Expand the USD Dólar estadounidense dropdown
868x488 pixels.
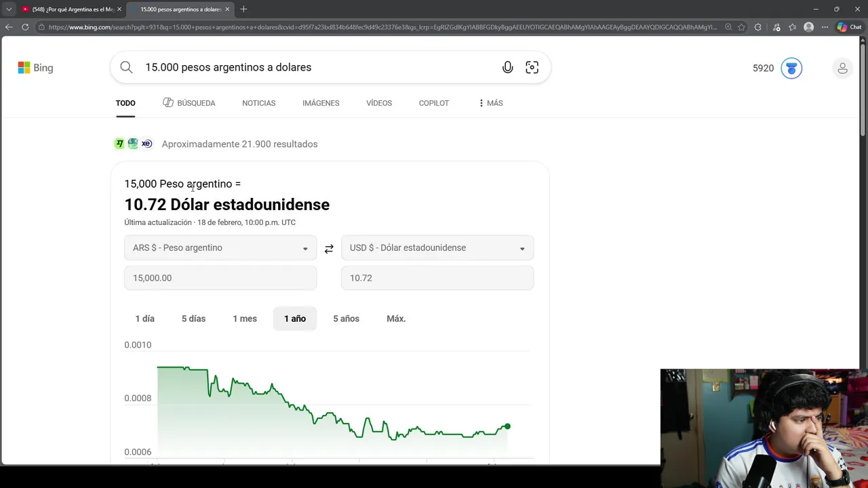pyautogui.click(x=437, y=248)
